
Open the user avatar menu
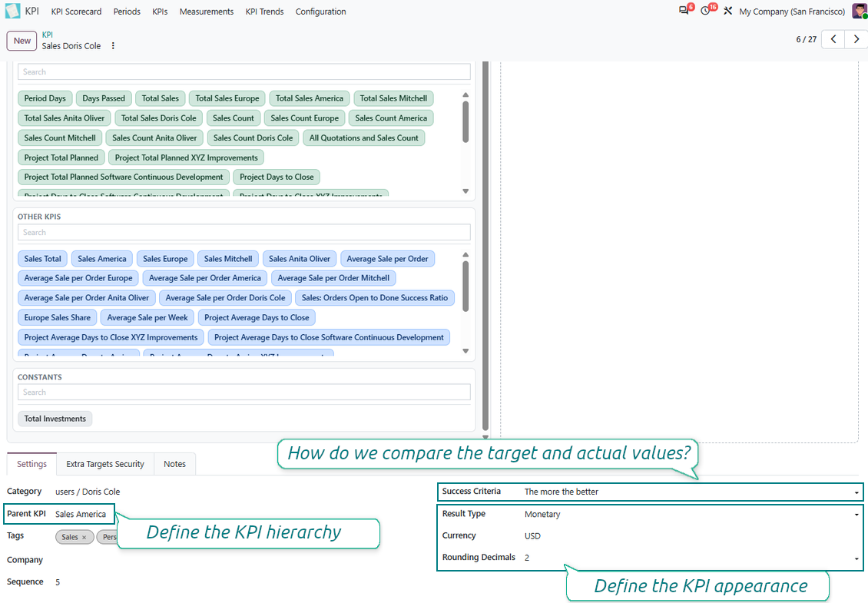point(860,11)
